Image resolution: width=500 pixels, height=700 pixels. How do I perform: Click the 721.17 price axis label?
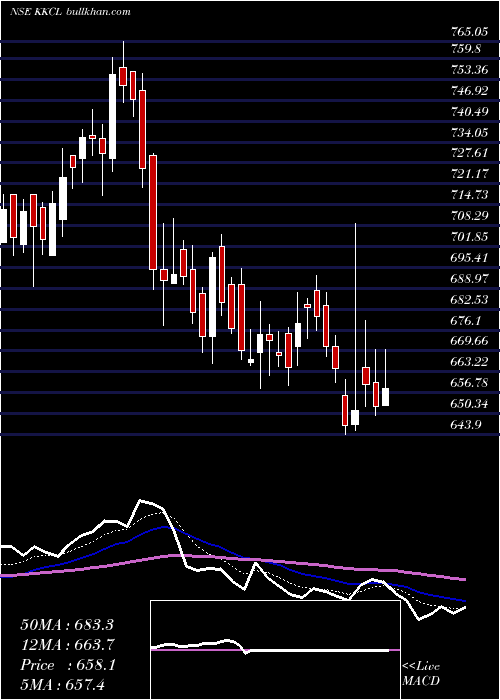pyautogui.click(x=469, y=174)
